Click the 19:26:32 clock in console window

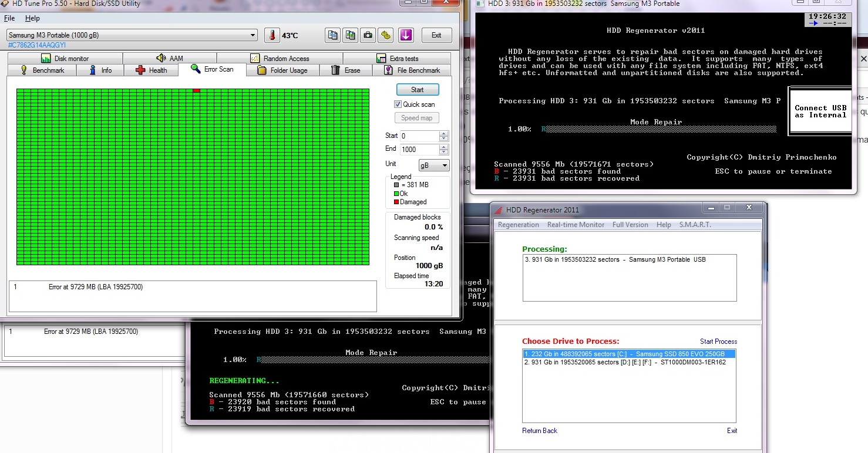point(827,16)
